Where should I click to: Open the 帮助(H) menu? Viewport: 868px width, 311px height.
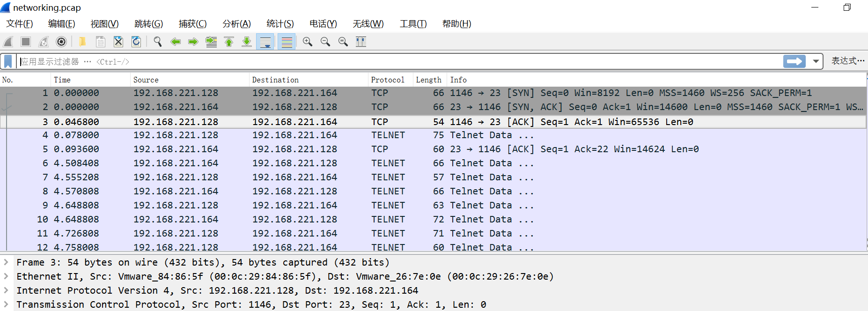pyautogui.click(x=456, y=24)
